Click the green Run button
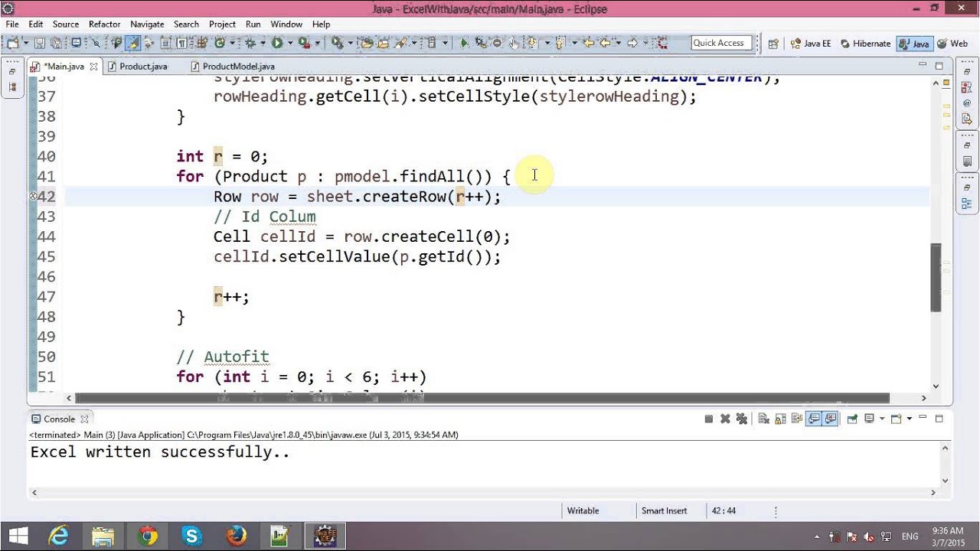Image resolution: width=980 pixels, height=551 pixels. pos(277,43)
